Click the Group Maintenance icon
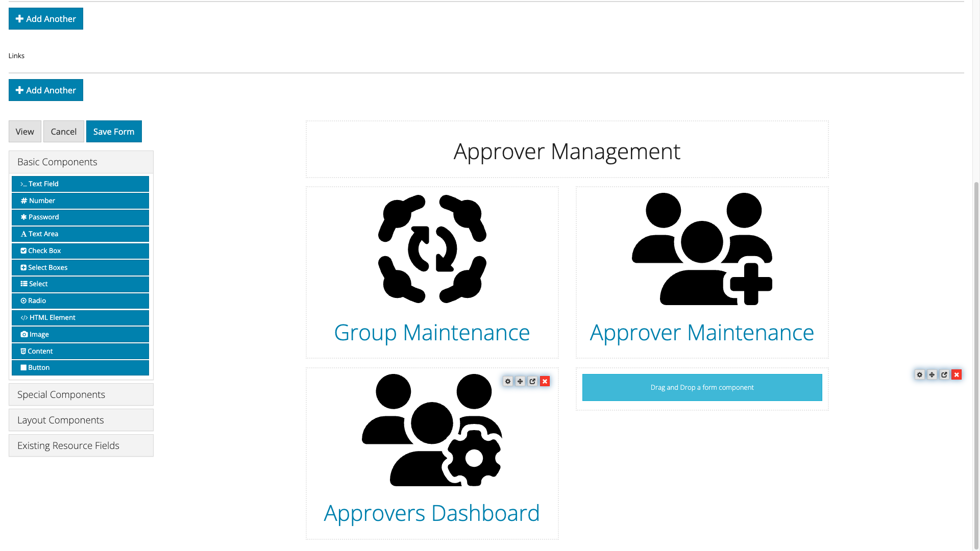The width and height of the screenshot is (980, 551). (x=431, y=249)
